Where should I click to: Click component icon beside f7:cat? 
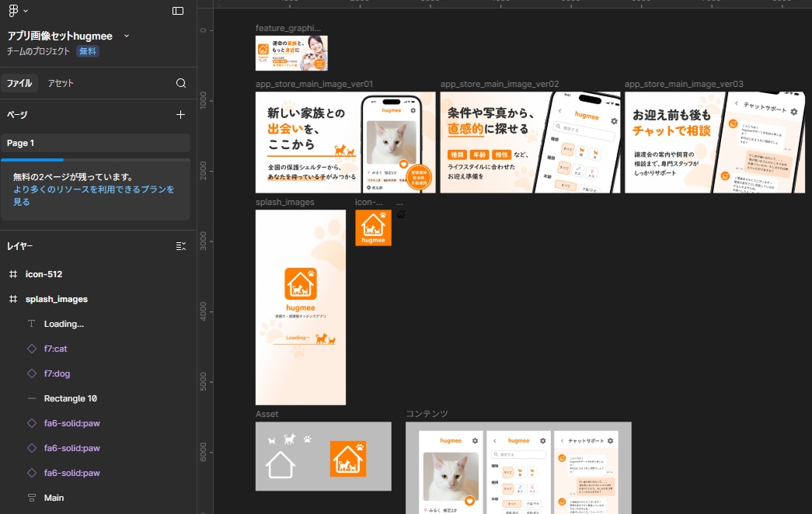click(x=32, y=349)
